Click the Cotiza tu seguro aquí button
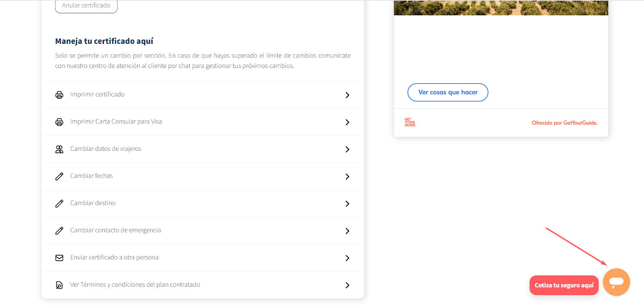 (564, 285)
